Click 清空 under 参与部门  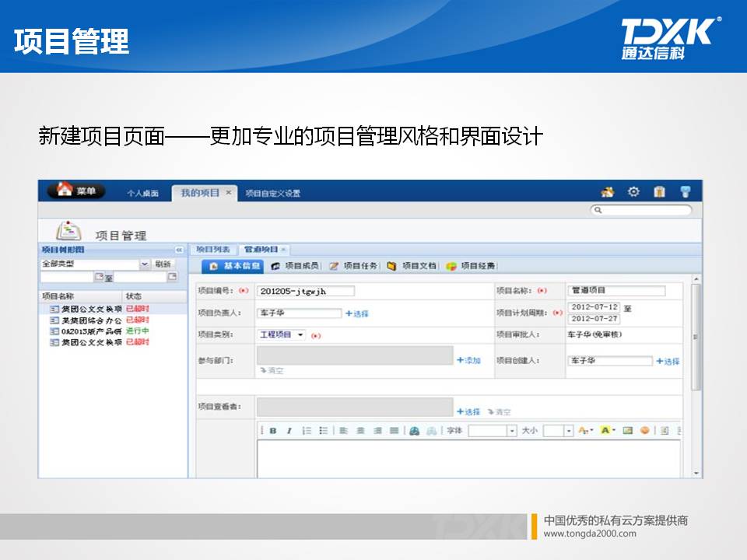[272, 370]
